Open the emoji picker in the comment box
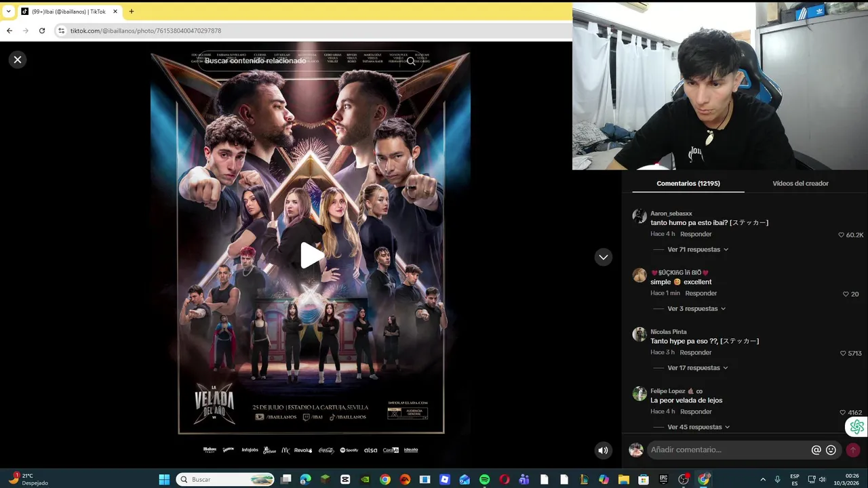868x488 pixels. click(831, 450)
